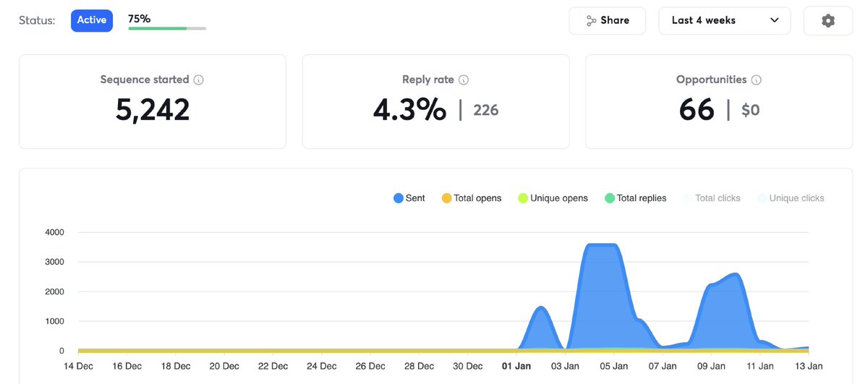
Task: Enable the Unique clicks legend series
Action: tap(791, 198)
